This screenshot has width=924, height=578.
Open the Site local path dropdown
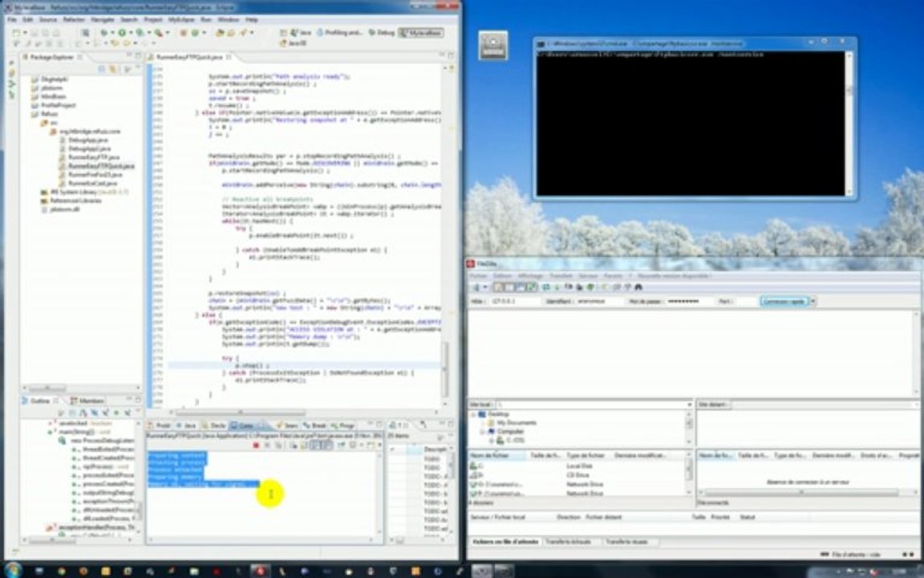coord(689,405)
